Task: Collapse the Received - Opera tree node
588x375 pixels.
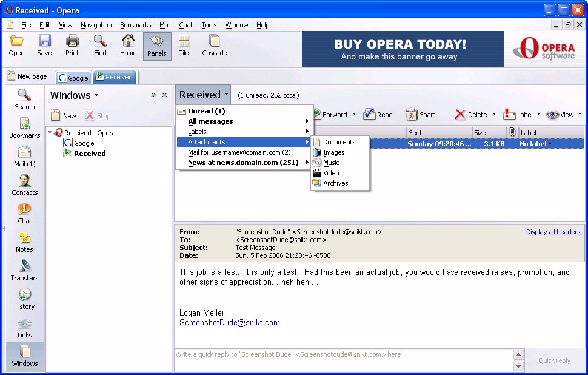Action: pos(50,133)
